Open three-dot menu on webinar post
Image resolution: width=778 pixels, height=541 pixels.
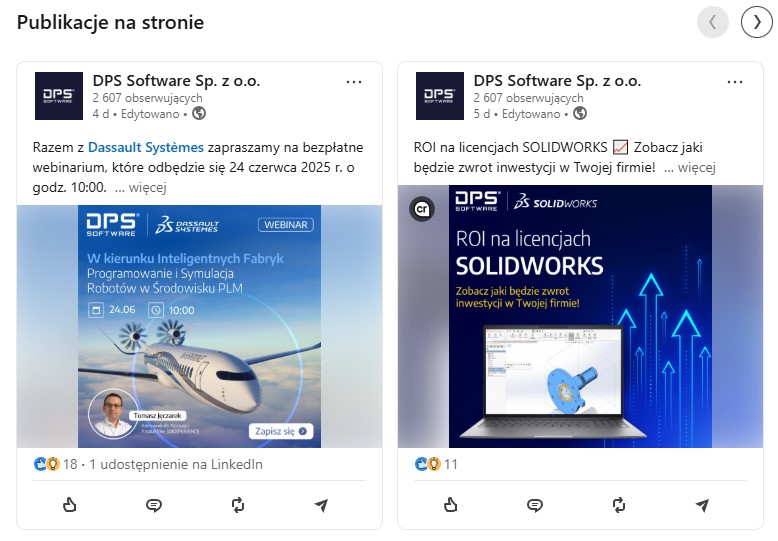[x=354, y=82]
